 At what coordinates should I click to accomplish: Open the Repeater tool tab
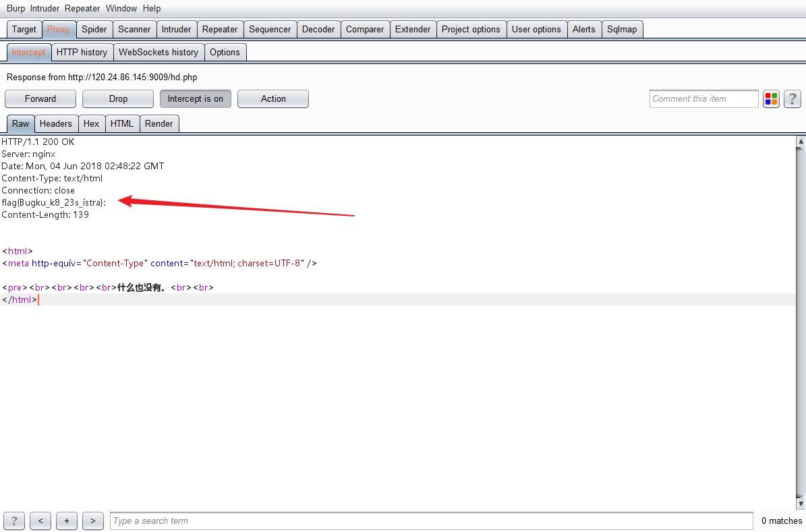tap(220, 29)
